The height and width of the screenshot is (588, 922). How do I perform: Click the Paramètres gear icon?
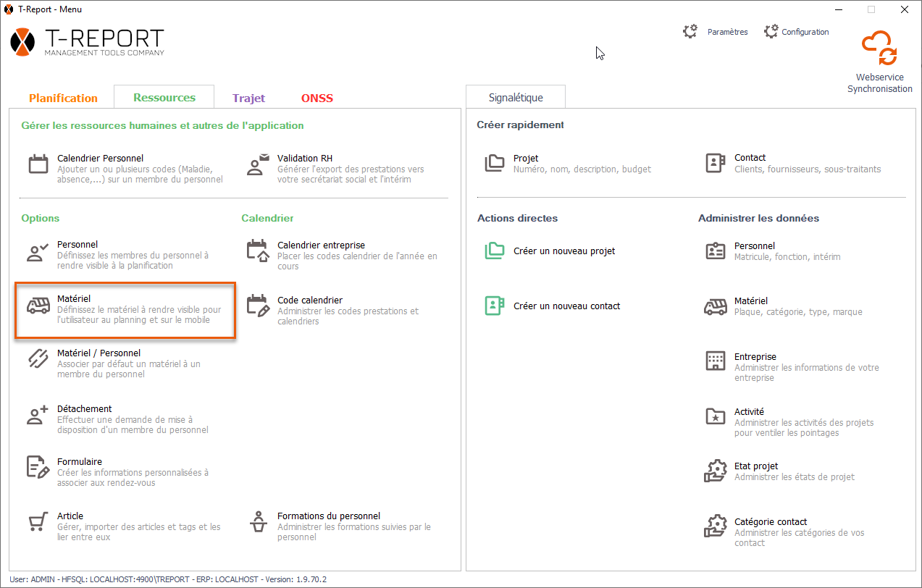click(690, 32)
